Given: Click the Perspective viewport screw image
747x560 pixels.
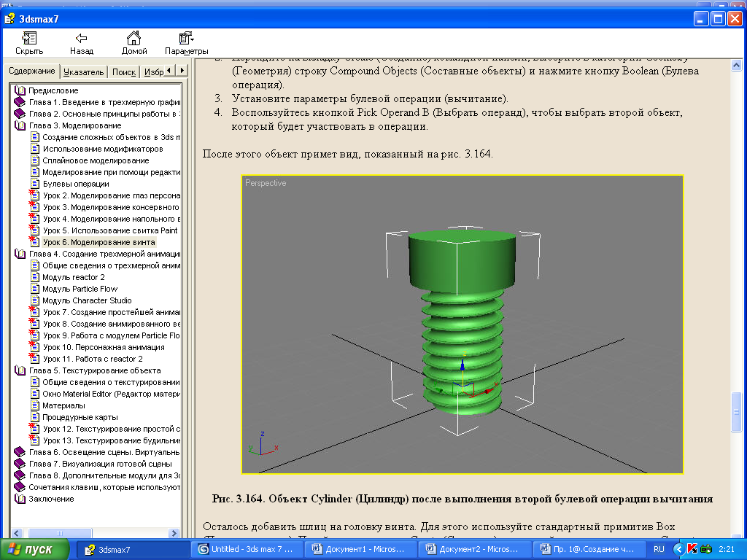Looking at the screenshot, I should point(462,324).
